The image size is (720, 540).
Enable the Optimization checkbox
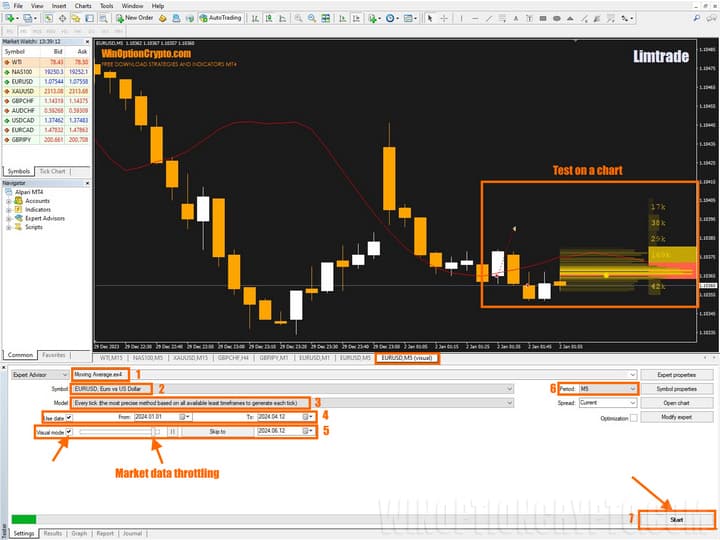pyautogui.click(x=633, y=418)
